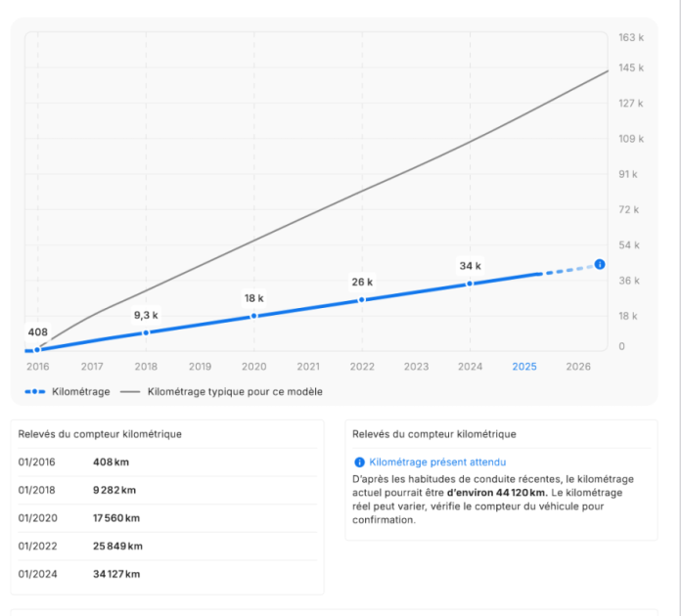This screenshot has width=681, height=616.
Task: Select the 34 k data point marker
Action: click(470, 284)
